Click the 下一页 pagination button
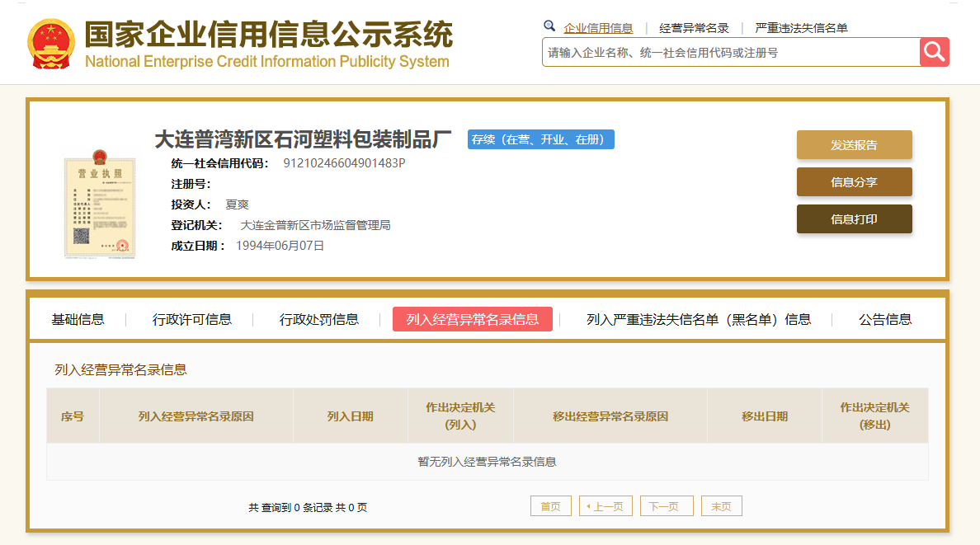Viewport: 980px width, 545px height. coord(667,506)
